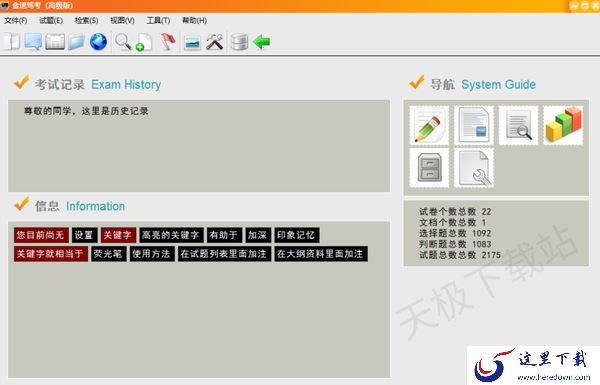Click the 试题总数总数 2175 line
The width and height of the screenshot is (600, 385).
(x=460, y=254)
